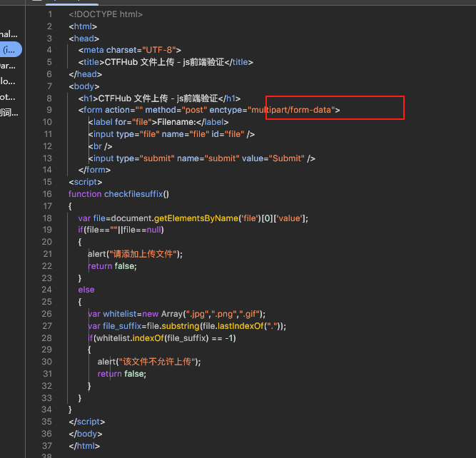Image resolution: width=476 pixels, height=458 pixels.
Task: Click the <title> line with CTFHub text
Action: coord(166,62)
